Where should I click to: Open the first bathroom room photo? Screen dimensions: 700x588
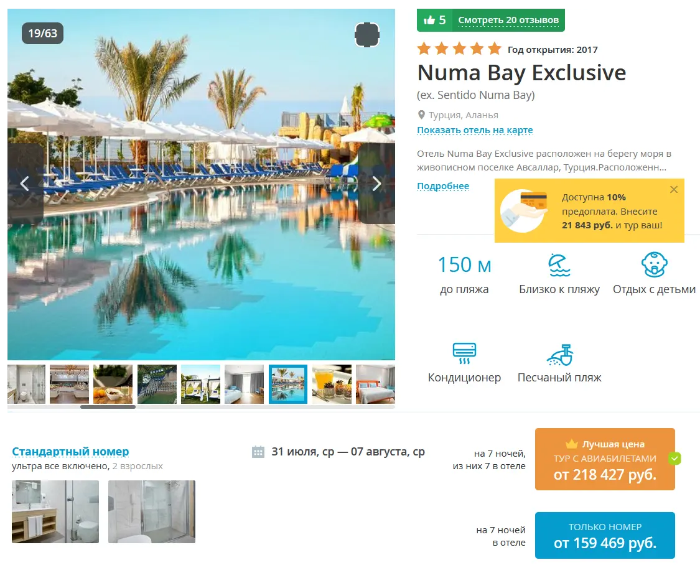[x=55, y=511]
